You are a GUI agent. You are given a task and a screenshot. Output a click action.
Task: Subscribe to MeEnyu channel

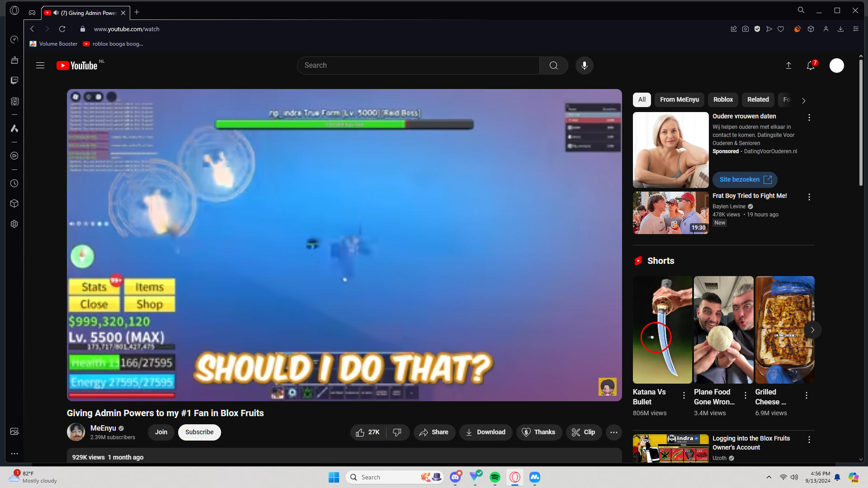199,432
